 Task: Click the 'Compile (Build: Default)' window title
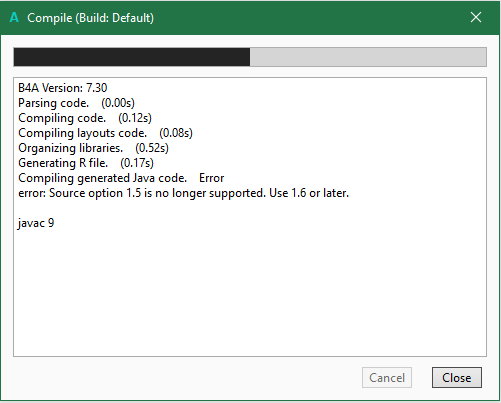pos(90,18)
